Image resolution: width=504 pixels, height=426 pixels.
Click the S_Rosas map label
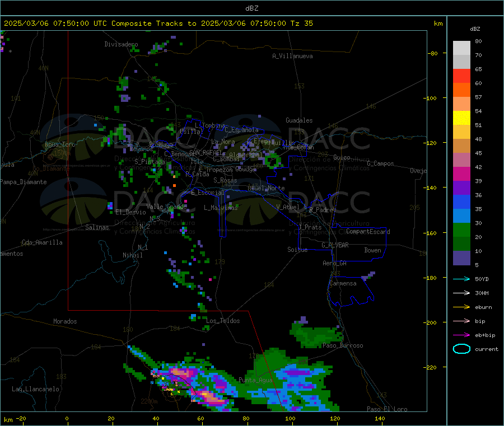[225, 180]
